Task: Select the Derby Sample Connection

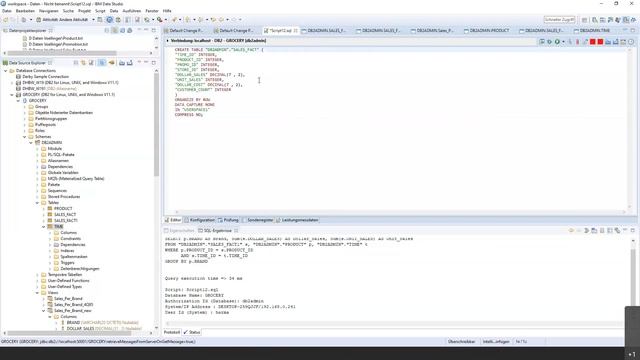Action: tap(45, 77)
